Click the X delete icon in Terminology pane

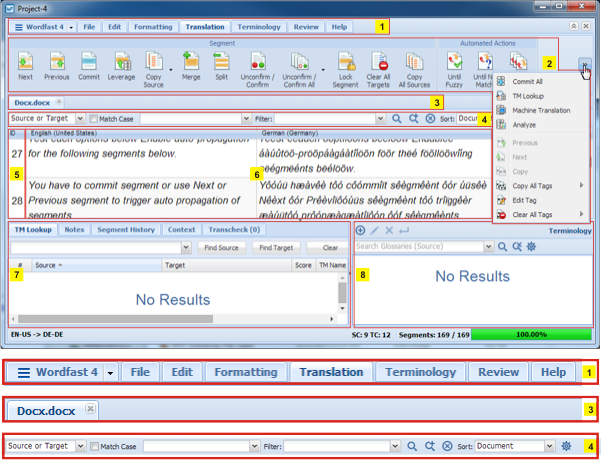pyautogui.click(x=389, y=230)
